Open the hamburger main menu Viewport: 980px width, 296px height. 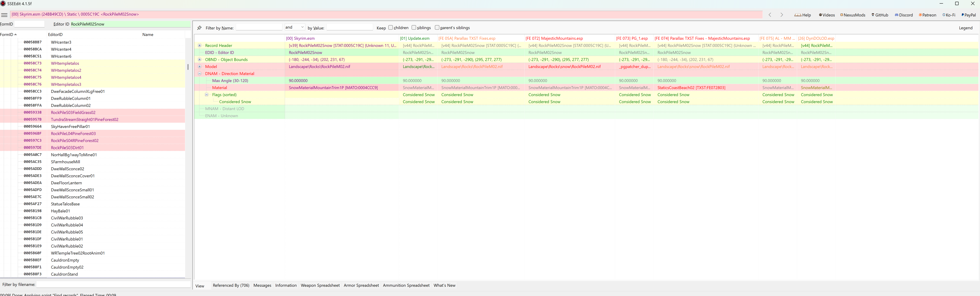coord(4,15)
